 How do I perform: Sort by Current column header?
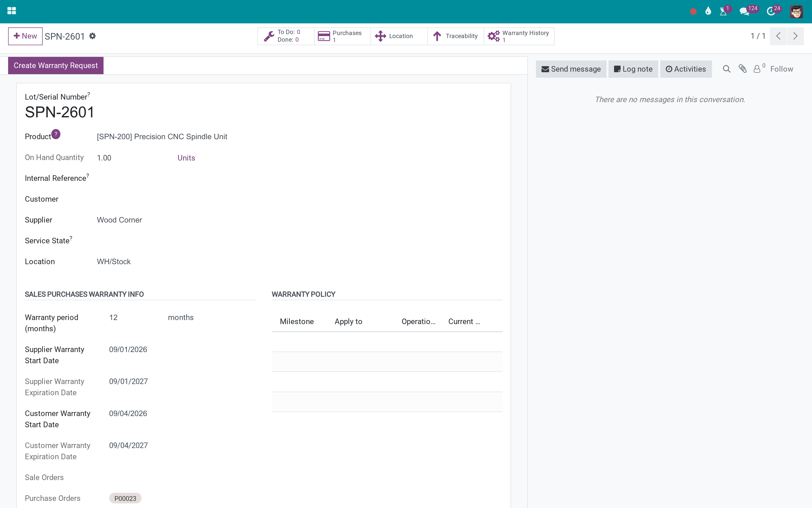point(464,322)
